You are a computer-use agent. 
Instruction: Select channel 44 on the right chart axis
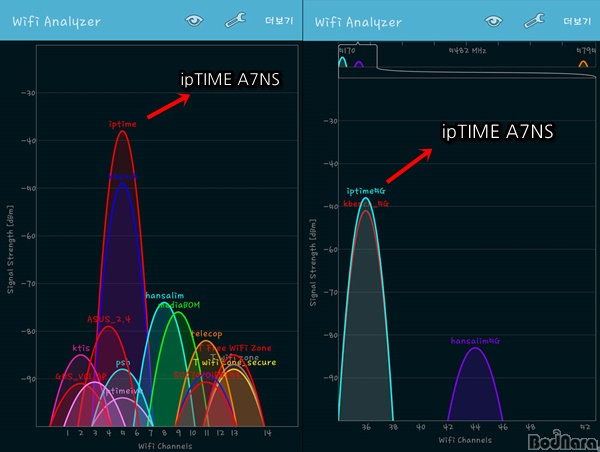[475, 427]
